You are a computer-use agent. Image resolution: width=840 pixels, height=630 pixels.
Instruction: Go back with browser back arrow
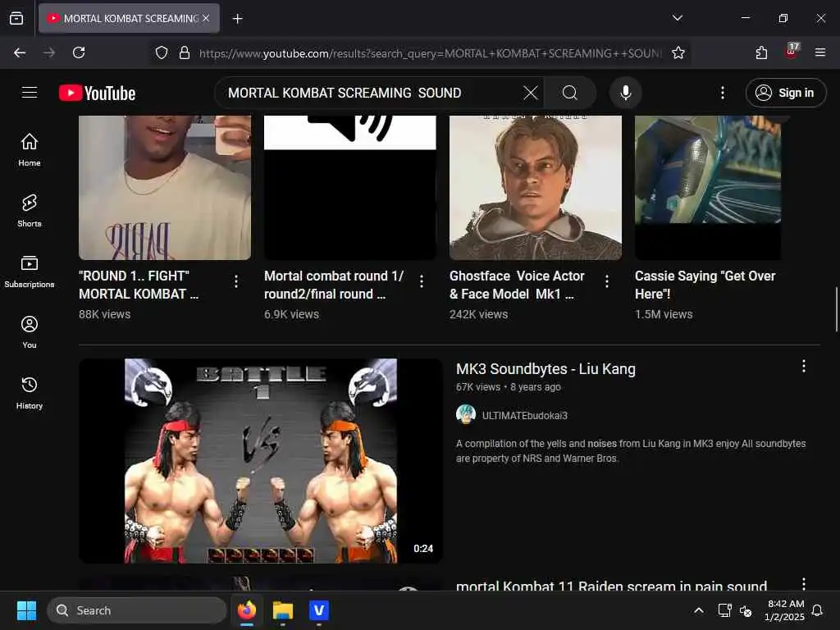click(x=20, y=52)
